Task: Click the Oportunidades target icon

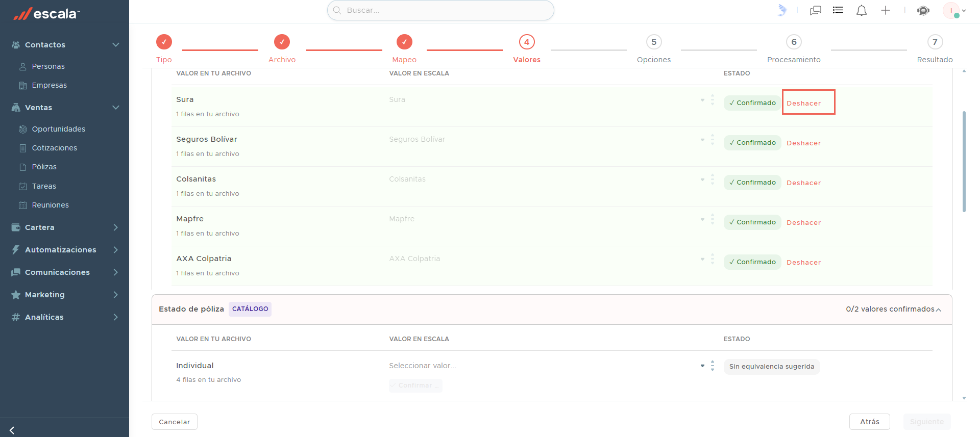Action: point(23,129)
